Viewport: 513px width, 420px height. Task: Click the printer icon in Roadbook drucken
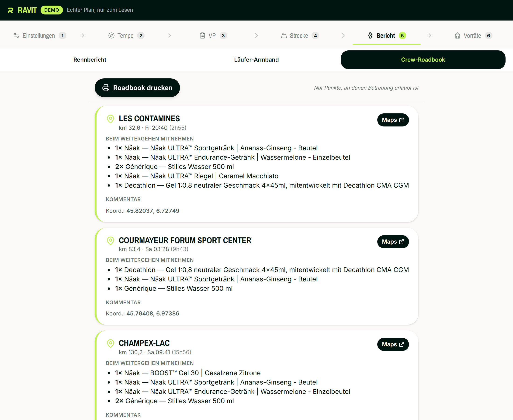(x=106, y=88)
